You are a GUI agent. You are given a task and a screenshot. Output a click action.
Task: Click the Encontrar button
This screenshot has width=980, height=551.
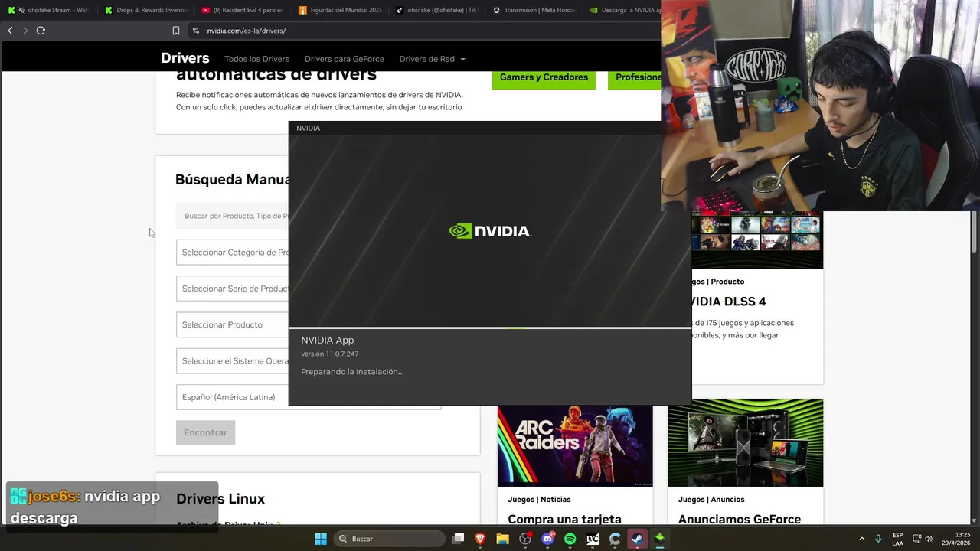pyautogui.click(x=205, y=432)
